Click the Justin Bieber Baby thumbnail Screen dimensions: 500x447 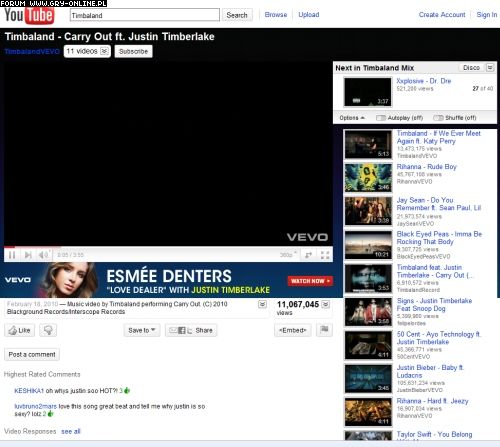pos(368,379)
